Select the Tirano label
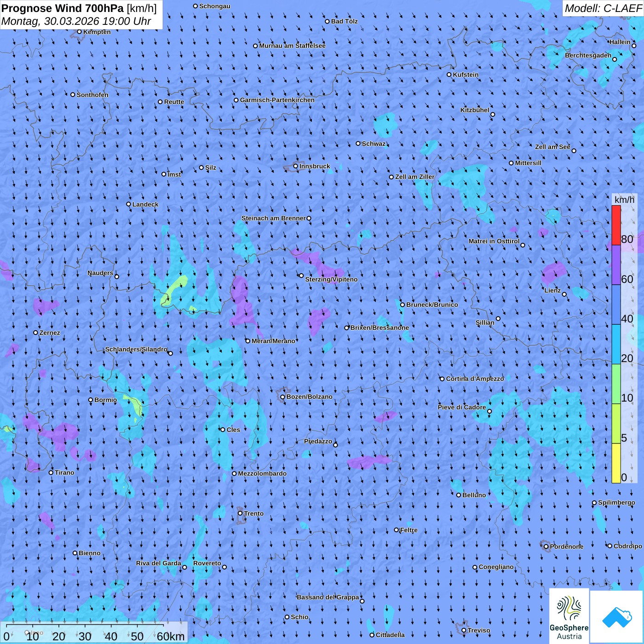The image size is (644, 644). [x=64, y=472]
